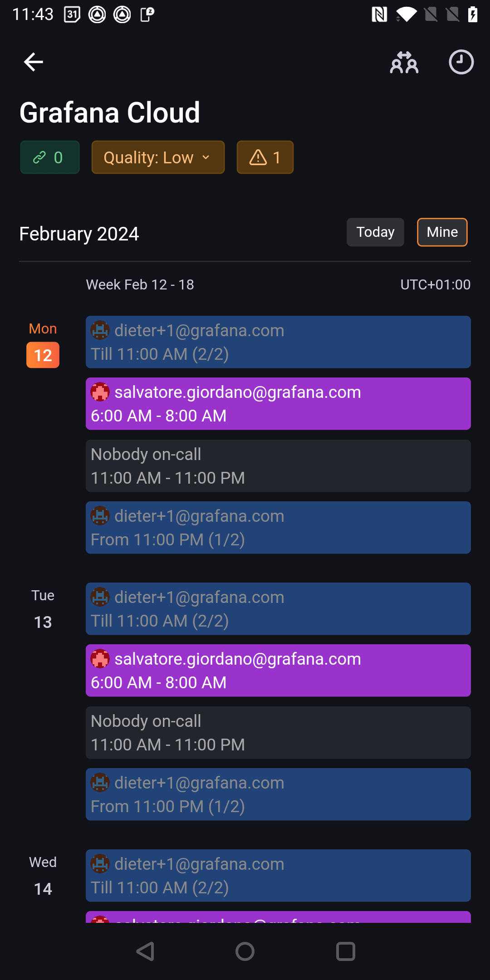Tap the green link count badge
Image resolution: width=490 pixels, height=980 pixels.
point(50,157)
